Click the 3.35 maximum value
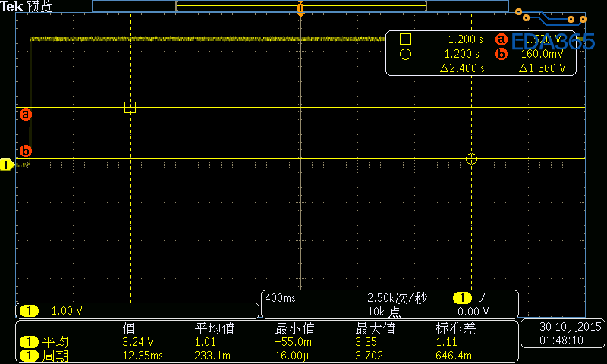Screen dimensions: 607x364 [x=366, y=342]
